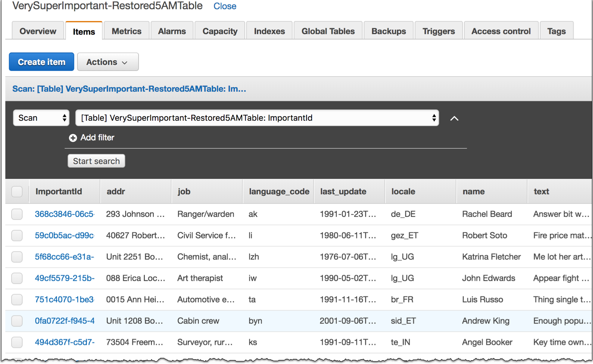Click the language code cell lzh

pyautogui.click(x=254, y=257)
